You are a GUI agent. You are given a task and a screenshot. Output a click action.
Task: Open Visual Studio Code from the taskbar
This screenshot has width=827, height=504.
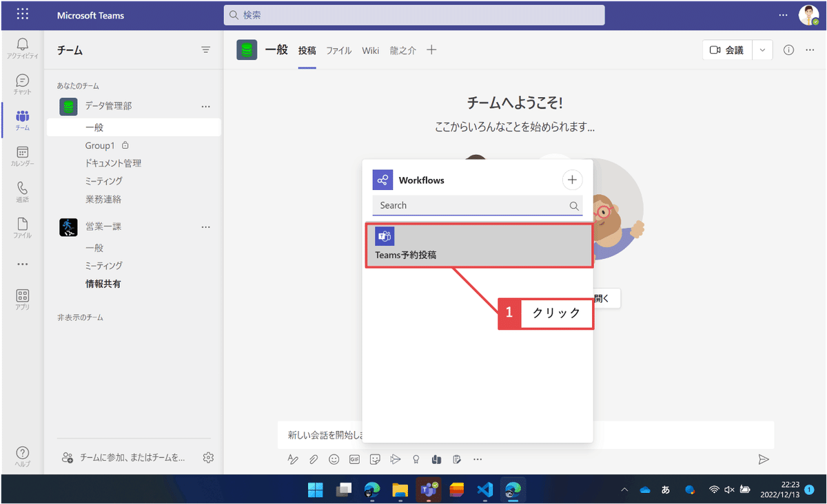point(484,490)
